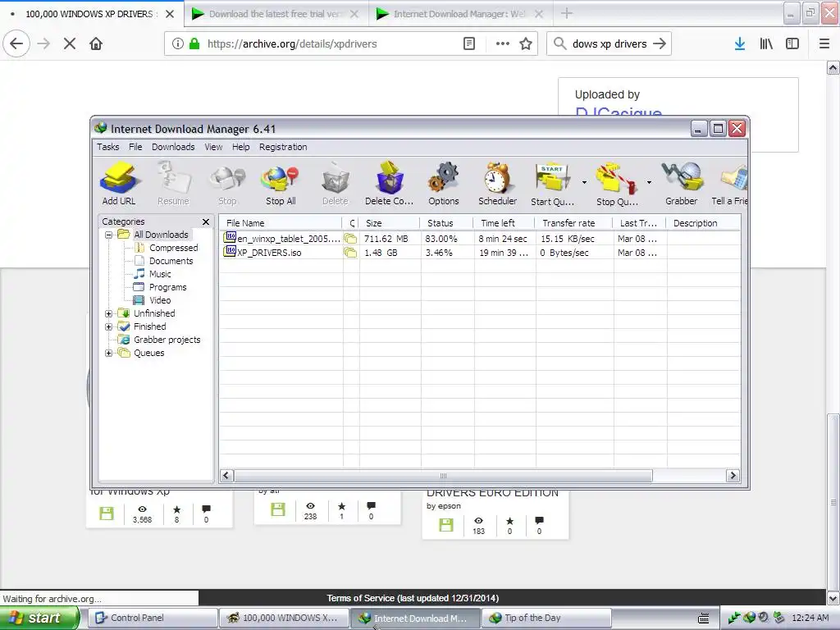Open the Firefox hamburger menu
Viewport: 840px width, 630px height.
pyautogui.click(x=824, y=43)
